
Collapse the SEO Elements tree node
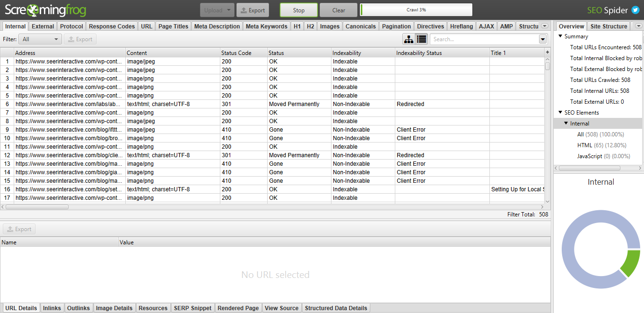point(561,112)
